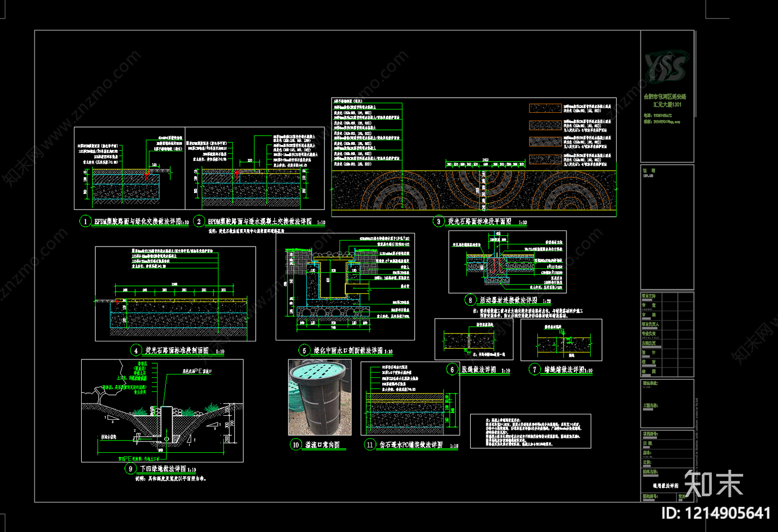The width and height of the screenshot is (778, 532).
Task: Click the circled number 5 detail marker
Action: click(x=304, y=350)
